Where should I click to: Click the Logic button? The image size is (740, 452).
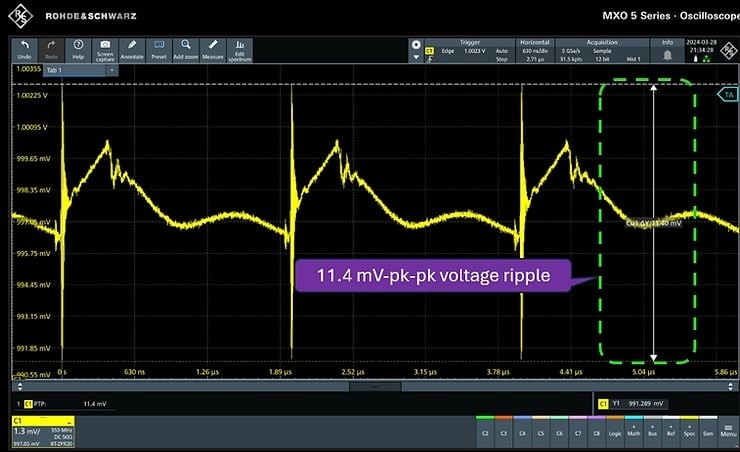click(x=614, y=432)
